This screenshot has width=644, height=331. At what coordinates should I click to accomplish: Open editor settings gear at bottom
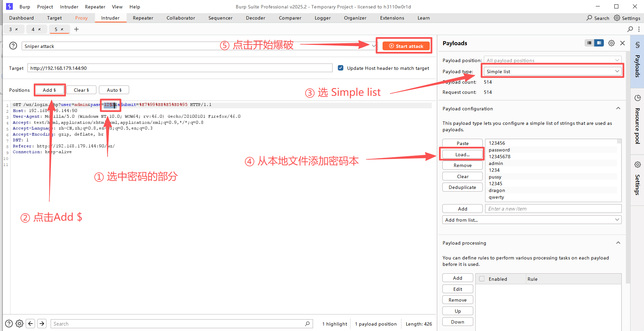point(20,324)
